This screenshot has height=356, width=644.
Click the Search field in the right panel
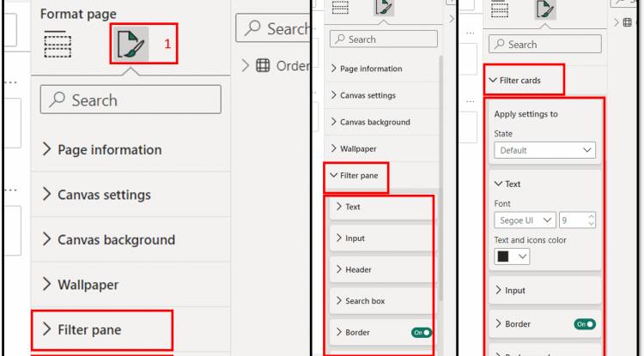[x=545, y=45]
